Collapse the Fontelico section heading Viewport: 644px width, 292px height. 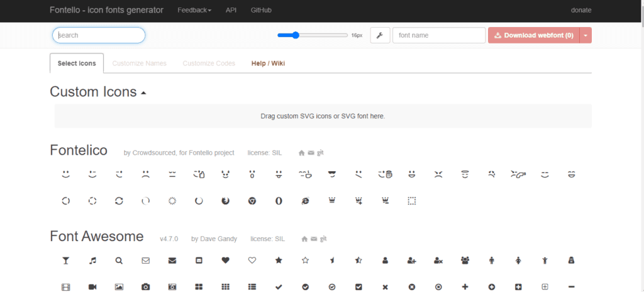(79, 150)
